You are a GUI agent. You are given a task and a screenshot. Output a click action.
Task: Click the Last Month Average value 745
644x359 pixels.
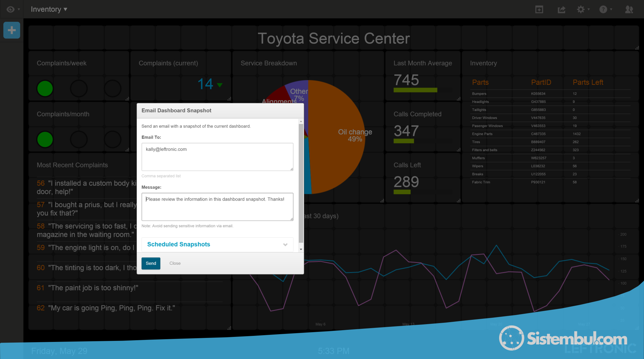point(406,80)
